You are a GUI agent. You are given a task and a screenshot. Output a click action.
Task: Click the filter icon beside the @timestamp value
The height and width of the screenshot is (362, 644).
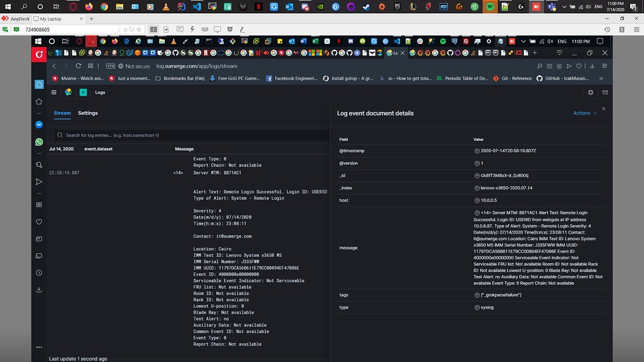(476, 151)
